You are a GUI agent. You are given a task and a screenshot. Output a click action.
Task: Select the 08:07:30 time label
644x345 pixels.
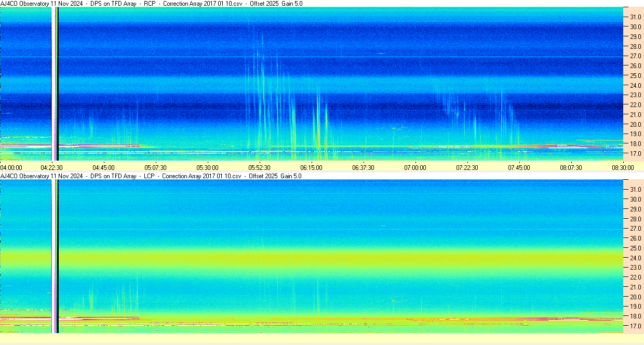(571, 167)
